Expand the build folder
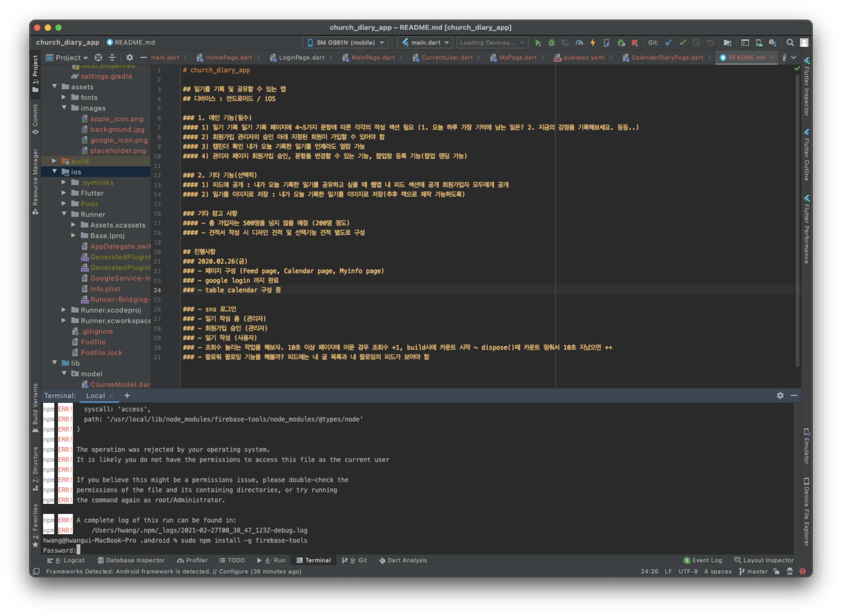 (x=54, y=161)
